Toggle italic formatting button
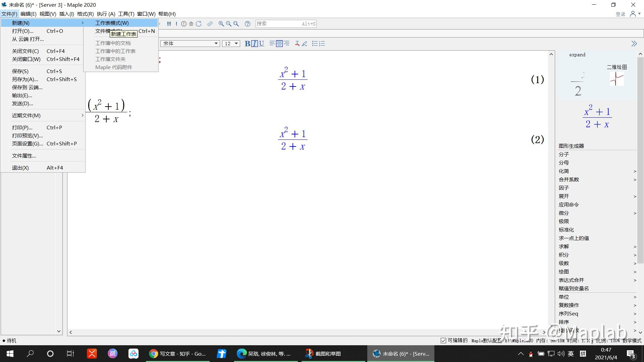Screen dimensions: 644x362 pos(254,44)
